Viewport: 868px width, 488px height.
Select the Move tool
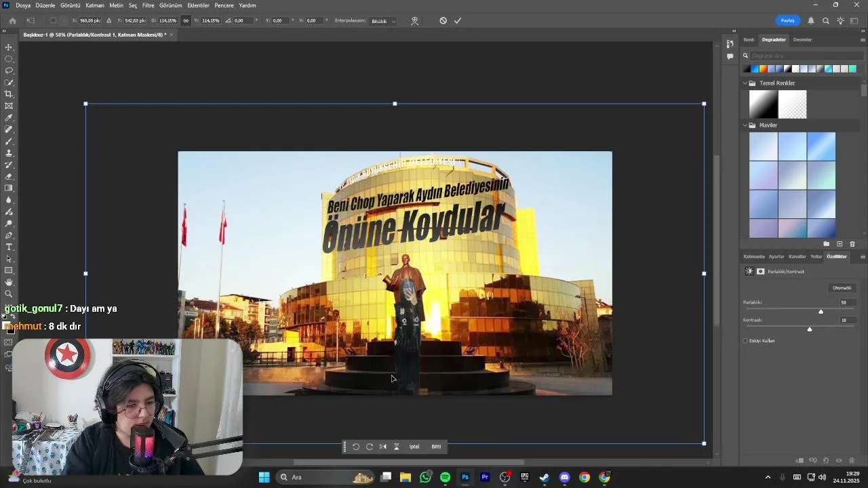click(9, 47)
